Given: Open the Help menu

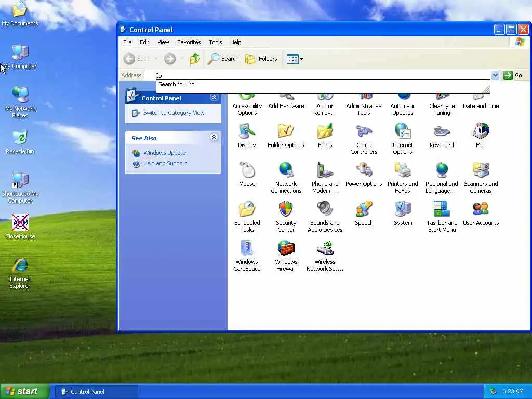Looking at the screenshot, I should pyautogui.click(x=235, y=42).
